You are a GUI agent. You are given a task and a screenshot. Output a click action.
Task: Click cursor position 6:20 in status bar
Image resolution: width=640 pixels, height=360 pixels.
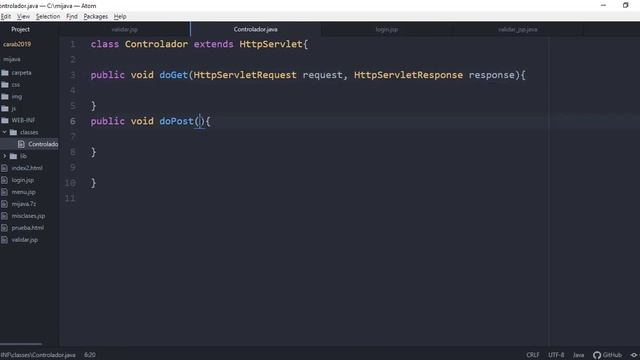tap(90, 355)
